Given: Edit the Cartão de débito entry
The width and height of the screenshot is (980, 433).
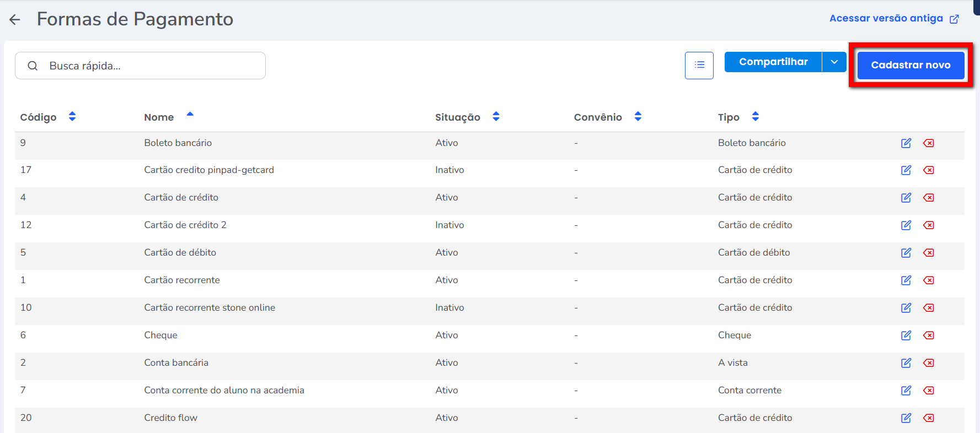Looking at the screenshot, I should pyautogui.click(x=906, y=253).
